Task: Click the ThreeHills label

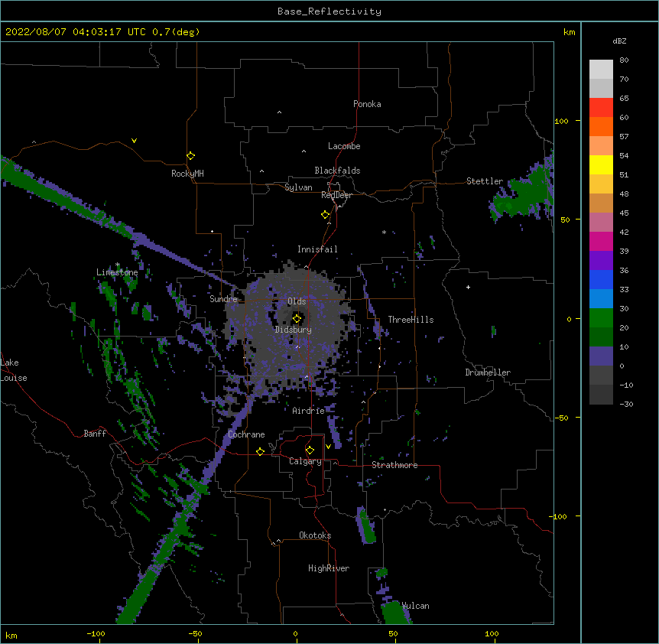Action: 411,320
